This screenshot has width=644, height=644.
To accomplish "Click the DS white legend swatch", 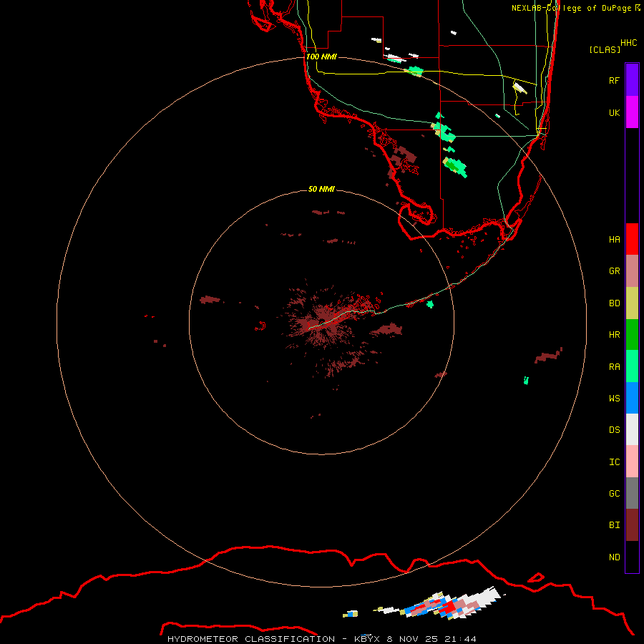I will tap(632, 429).
